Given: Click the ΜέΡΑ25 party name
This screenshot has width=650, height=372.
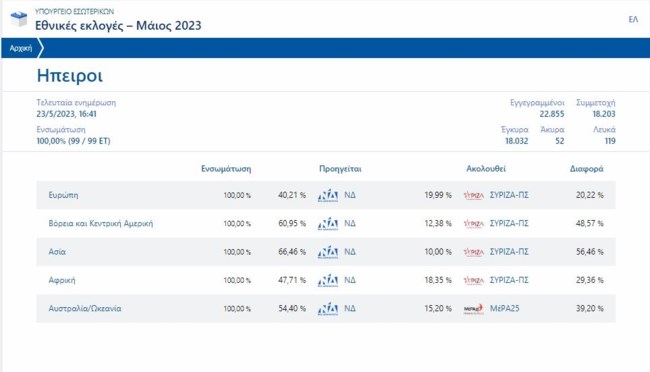Looking at the screenshot, I should [504, 309].
